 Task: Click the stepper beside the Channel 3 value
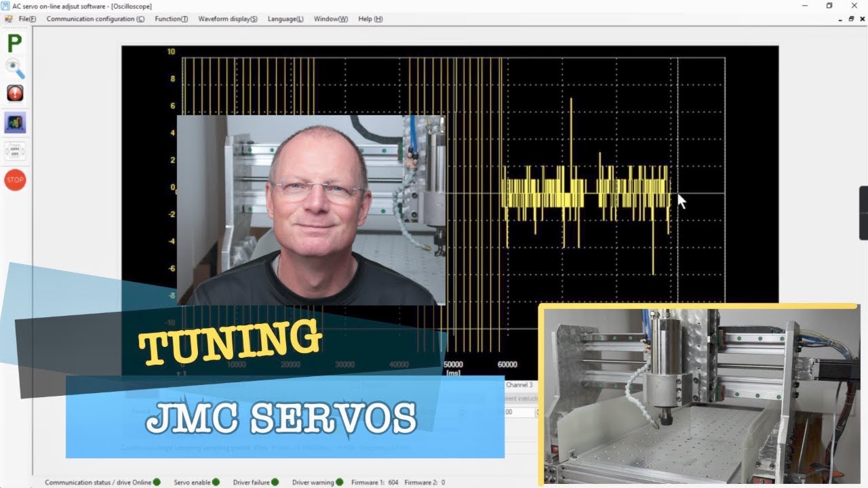click(x=536, y=412)
